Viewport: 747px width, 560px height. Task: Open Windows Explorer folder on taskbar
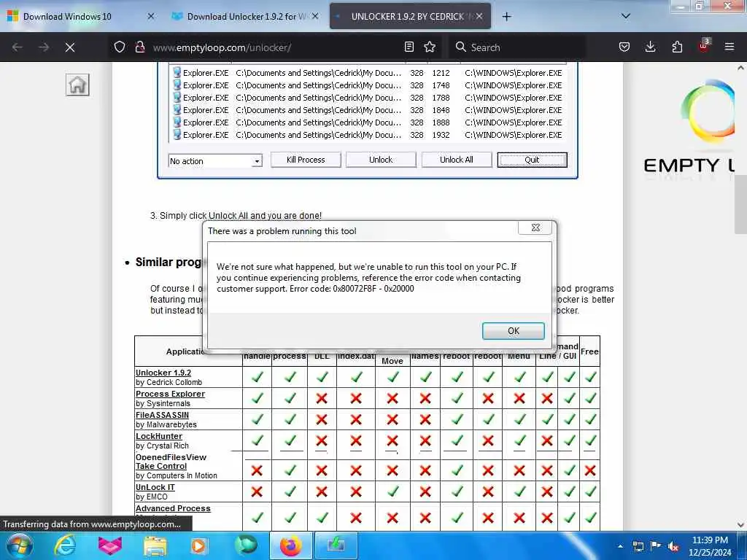155,546
